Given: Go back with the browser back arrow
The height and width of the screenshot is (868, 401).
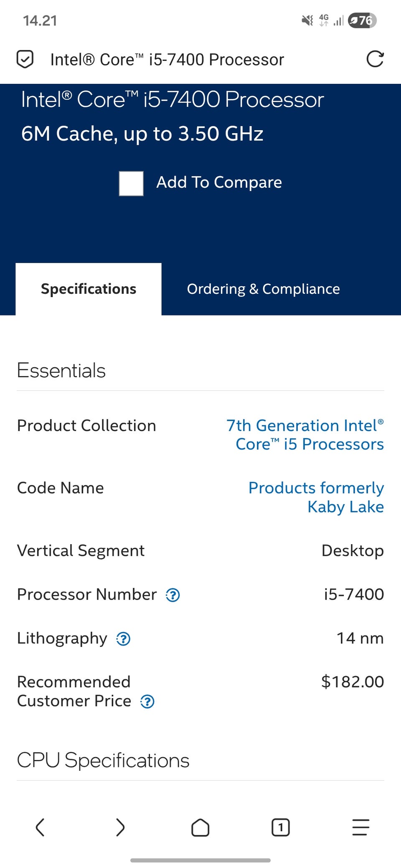Looking at the screenshot, I should pyautogui.click(x=40, y=827).
